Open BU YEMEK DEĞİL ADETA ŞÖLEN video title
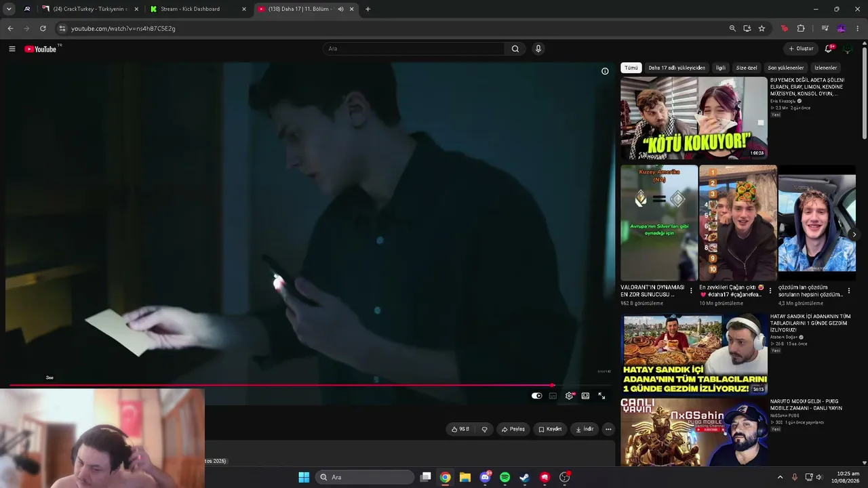 (x=807, y=87)
